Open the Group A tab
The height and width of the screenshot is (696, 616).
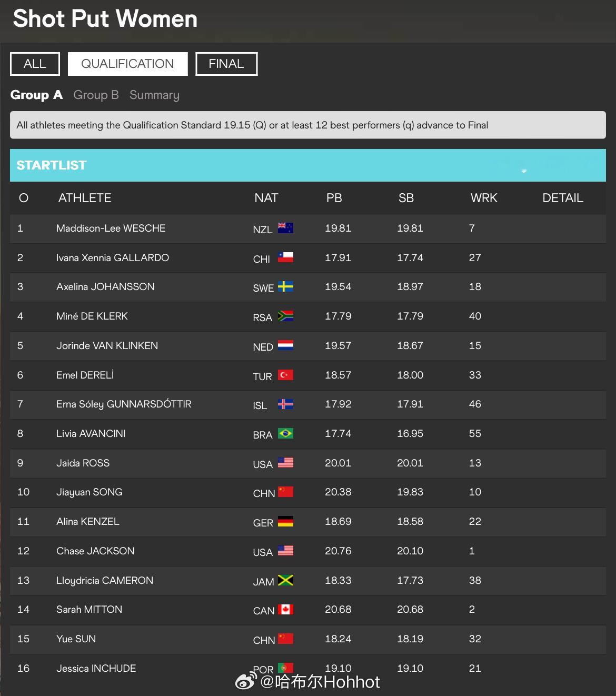click(36, 95)
